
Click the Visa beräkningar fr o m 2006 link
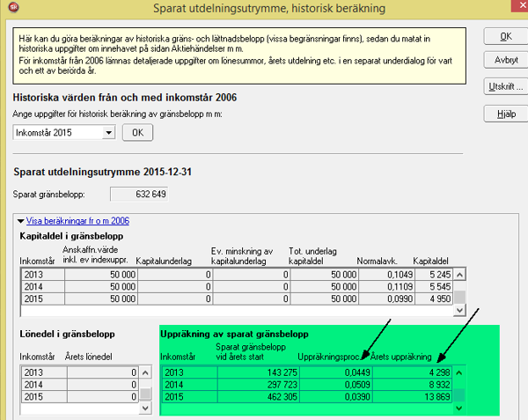point(77,221)
